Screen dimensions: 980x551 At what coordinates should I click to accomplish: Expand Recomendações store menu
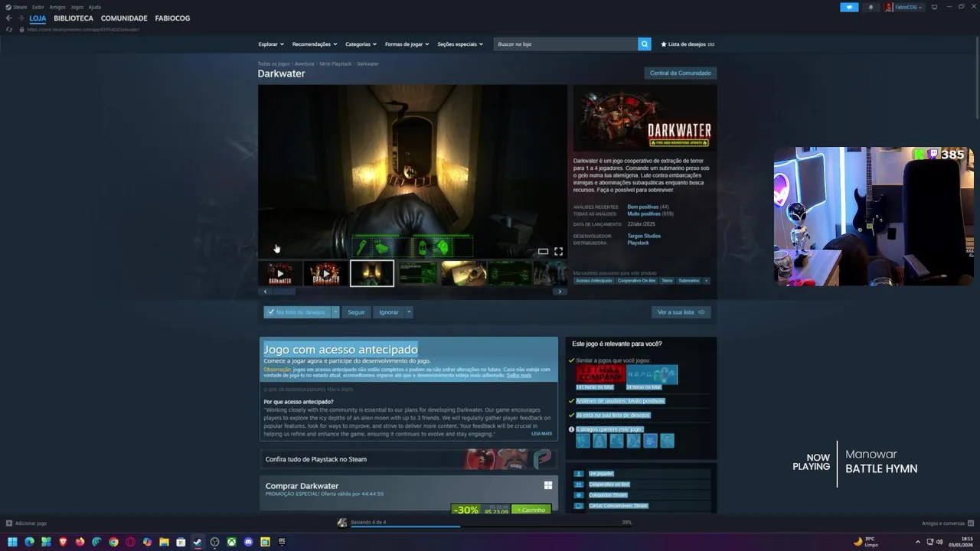314,44
